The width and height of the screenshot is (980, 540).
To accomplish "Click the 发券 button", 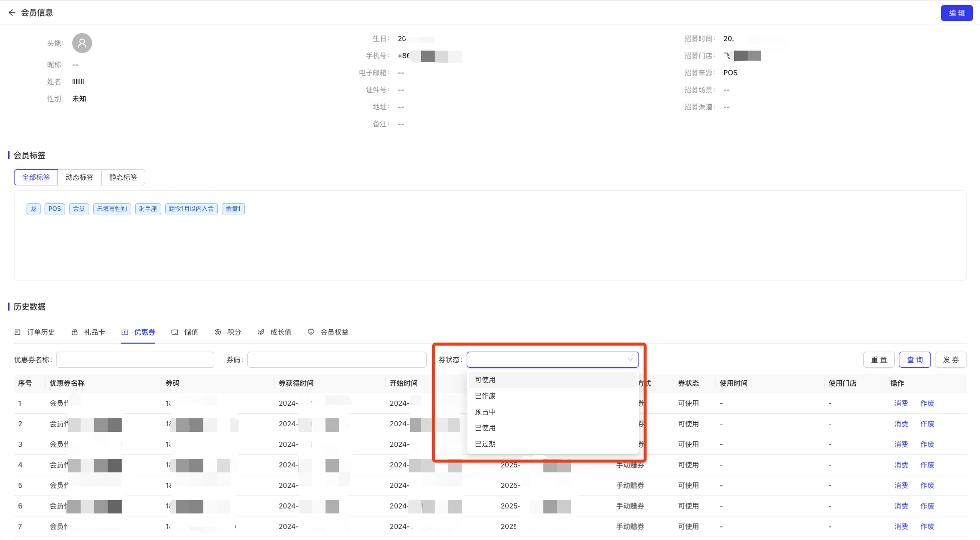I will pos(950,360).
